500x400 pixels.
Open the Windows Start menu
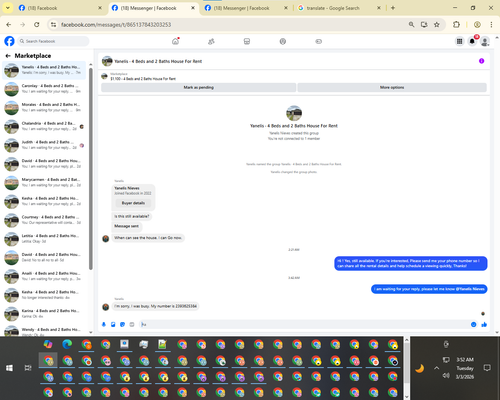click(x=9, y=368)
